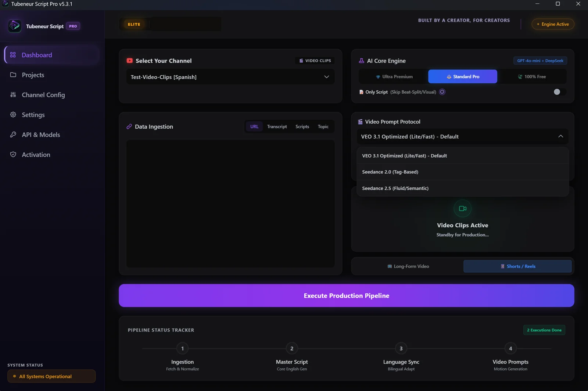Image resolution: width=588 pixels, height=391 pixels.
Task: Switch to Shorts / Reels mode
Action: (x=517, y=266)
